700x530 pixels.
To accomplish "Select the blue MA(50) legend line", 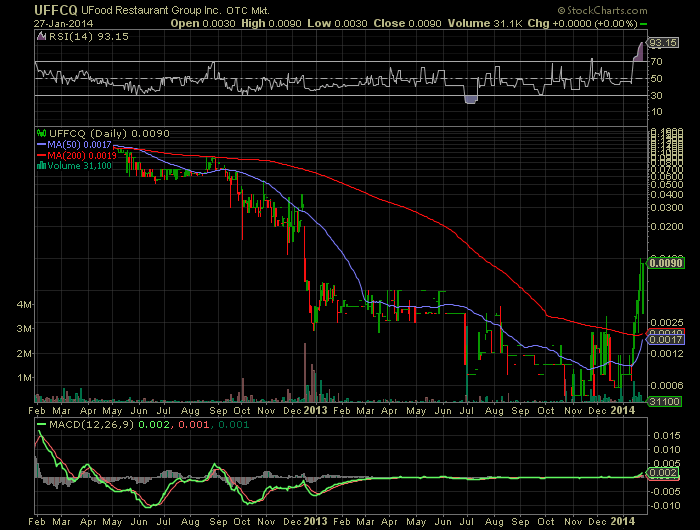I will pyautogui.click(x=42, y=145).
